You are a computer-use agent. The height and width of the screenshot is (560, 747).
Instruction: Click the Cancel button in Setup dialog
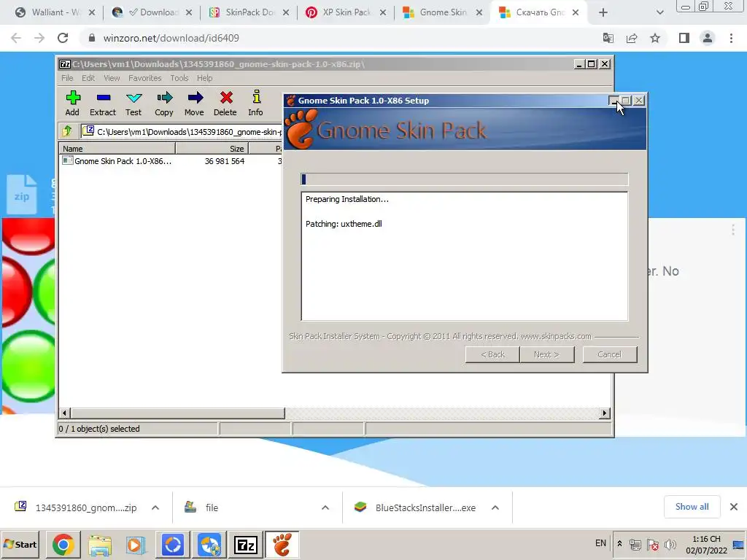[x=609, y=354]
